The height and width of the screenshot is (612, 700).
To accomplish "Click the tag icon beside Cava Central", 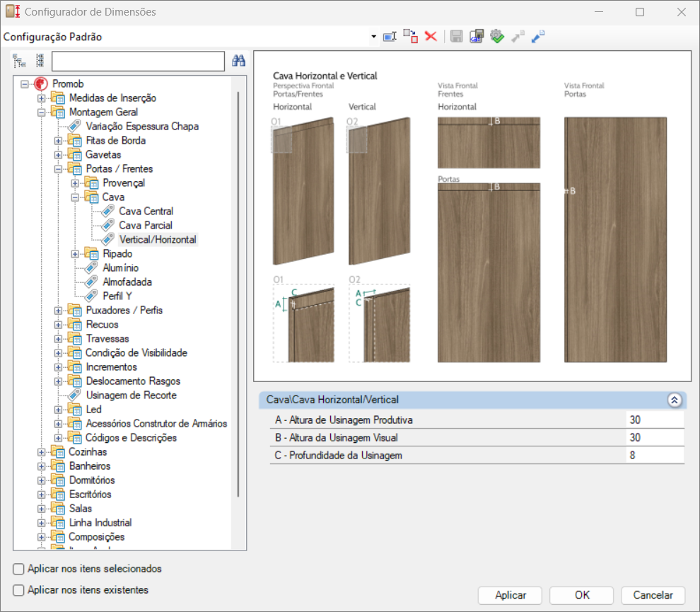I will click(x=107, y=211).
